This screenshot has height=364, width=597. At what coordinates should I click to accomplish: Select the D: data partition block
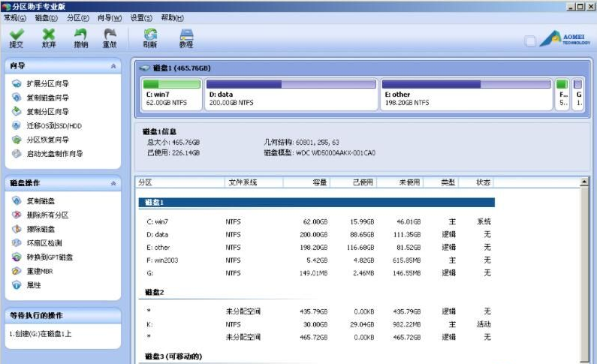pos(291,94)
